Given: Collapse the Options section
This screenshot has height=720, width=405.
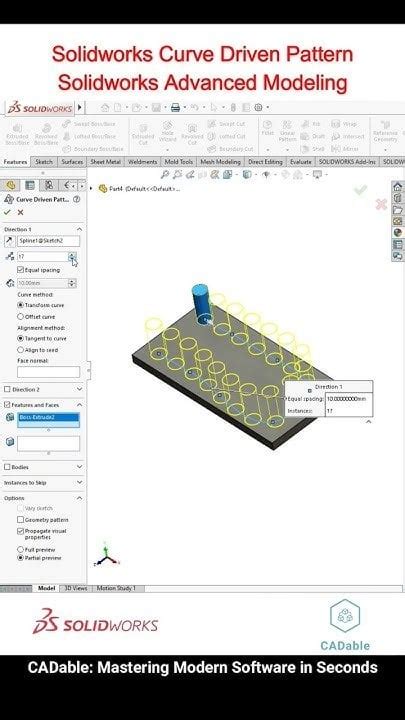Looking at the screenshot, I should [79, 498].
